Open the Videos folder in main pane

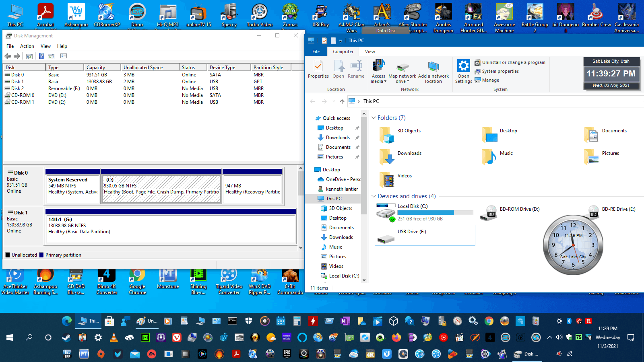pos(396,179)
